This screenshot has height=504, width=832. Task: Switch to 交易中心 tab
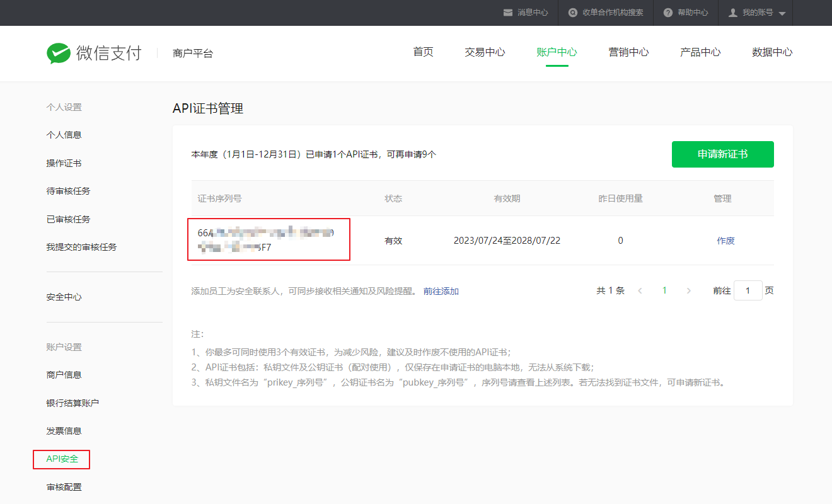point(485,52)
